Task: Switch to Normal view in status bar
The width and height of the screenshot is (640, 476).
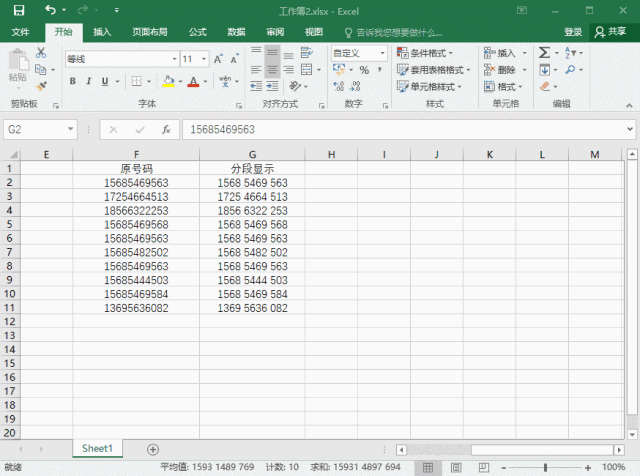Action: pos(429,467)
